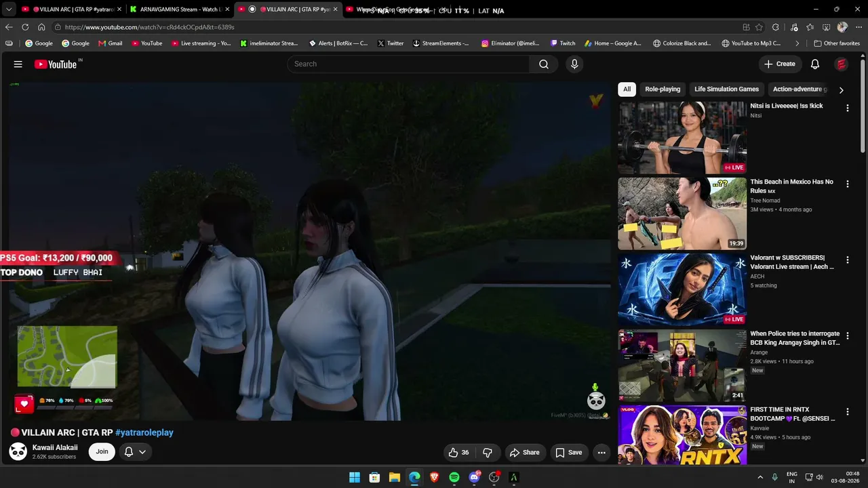Click the Join channel button
Image resolution: width=868 pixels, height=488 pixels.
click(x=102, y=452)
